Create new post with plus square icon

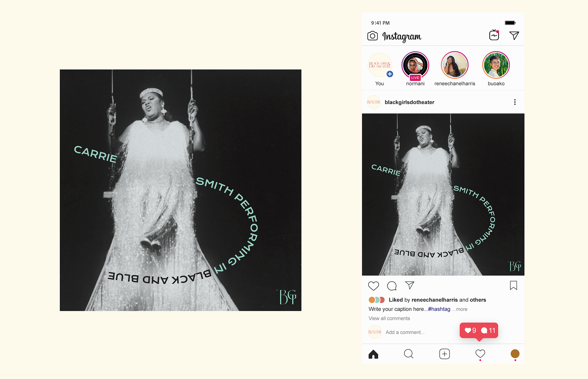click(444, 354)
